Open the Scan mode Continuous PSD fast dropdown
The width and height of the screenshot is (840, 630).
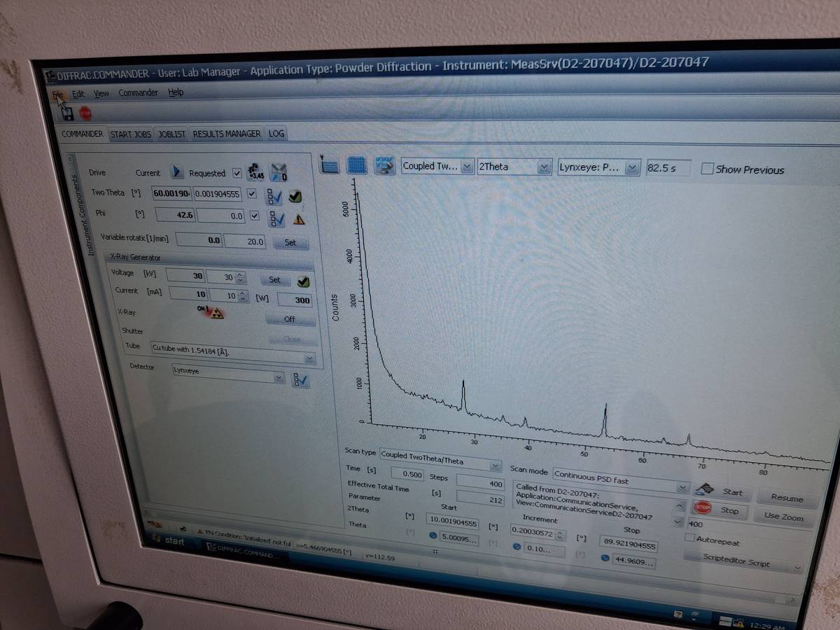[x=622, y=478]
